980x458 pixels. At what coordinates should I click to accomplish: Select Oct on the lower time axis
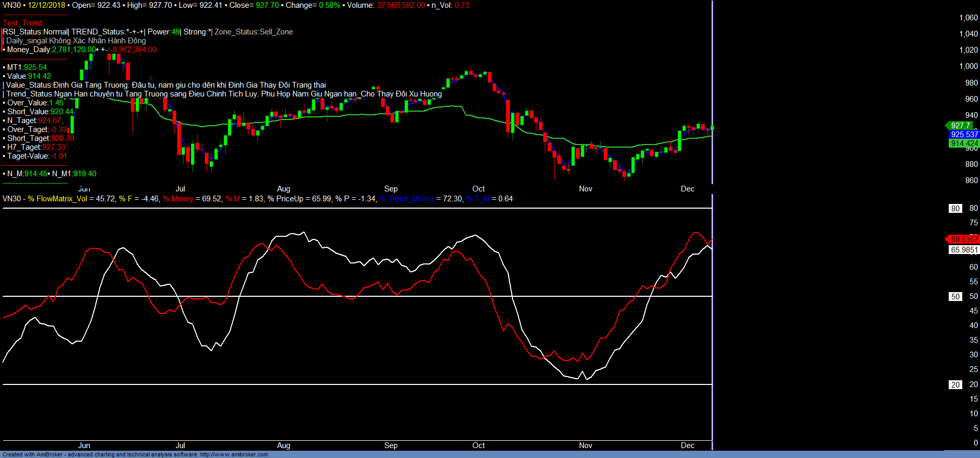click(x=478, y=445)
